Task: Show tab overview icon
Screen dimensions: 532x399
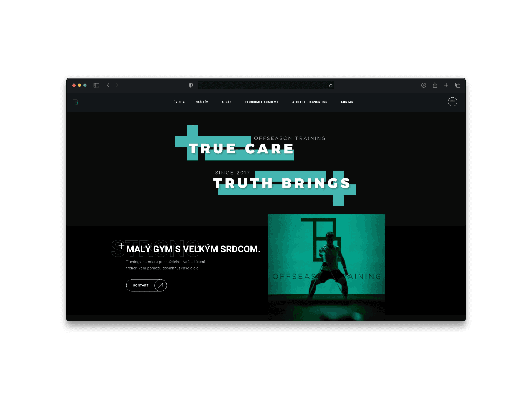Action: pos(457,85)
